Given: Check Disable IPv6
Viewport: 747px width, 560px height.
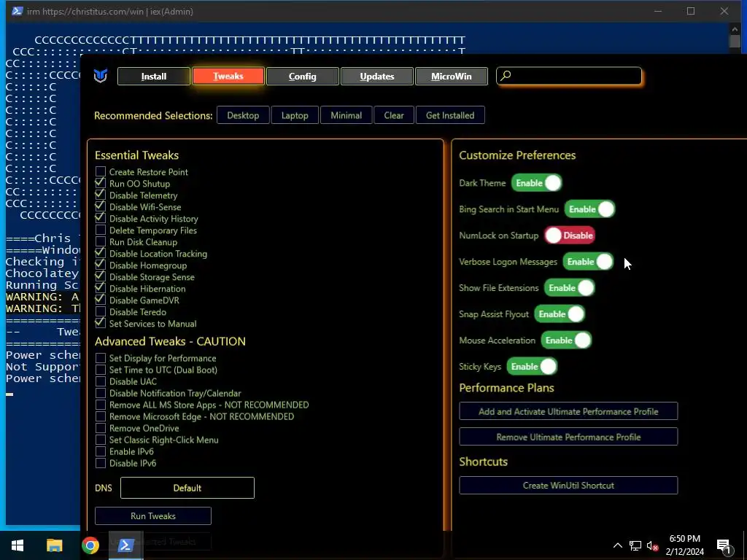Looking at the screenshot, I should (x=101, y=463).
